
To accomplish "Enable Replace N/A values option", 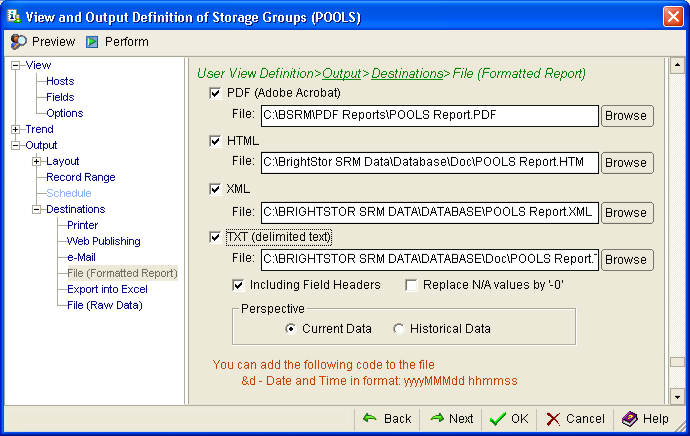I will 411,285.
